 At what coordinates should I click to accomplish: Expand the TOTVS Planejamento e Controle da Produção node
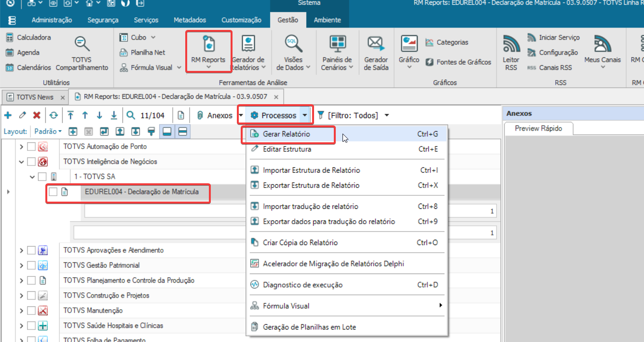(21, 280)
